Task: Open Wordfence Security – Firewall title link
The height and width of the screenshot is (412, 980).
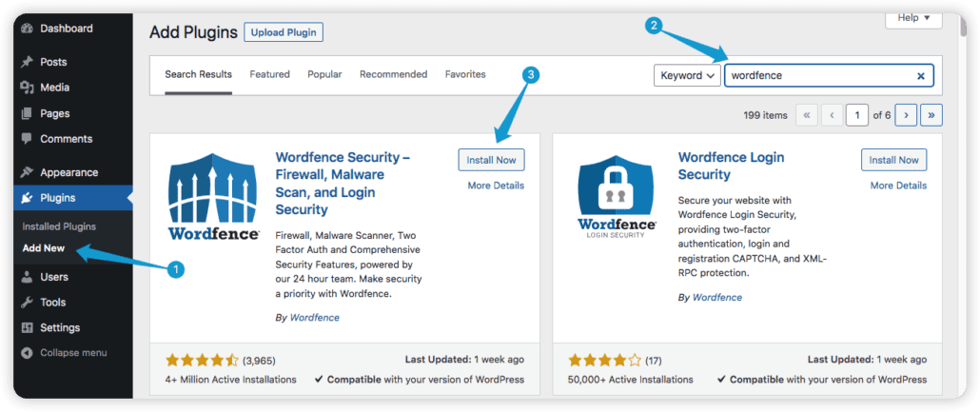Action: pos(343,184)
